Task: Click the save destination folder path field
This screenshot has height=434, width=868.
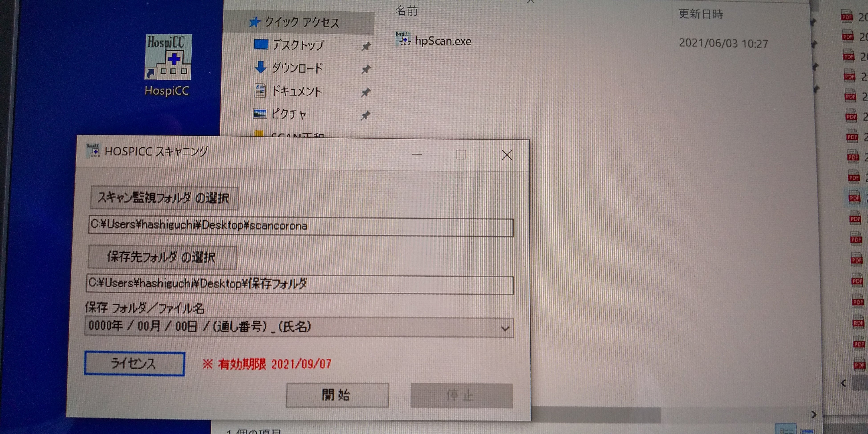Action: (300, 285)
